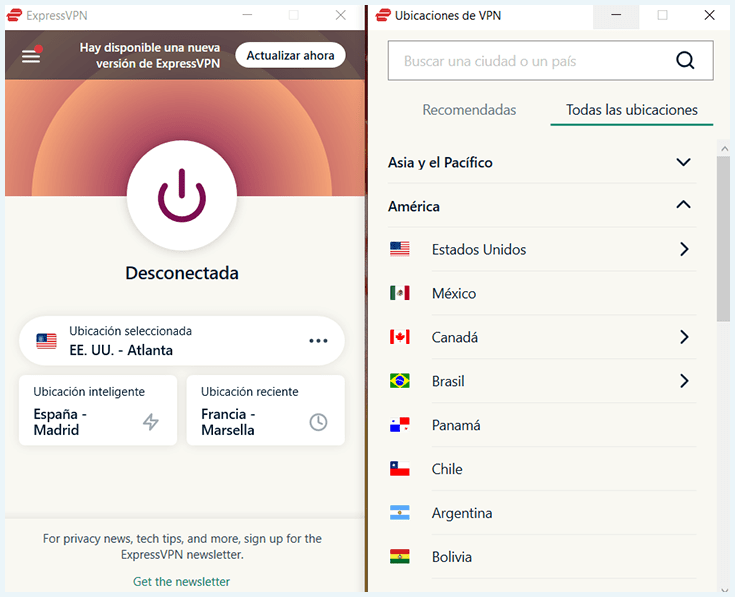Select the España - Madrid smart location card

[98, 410]
